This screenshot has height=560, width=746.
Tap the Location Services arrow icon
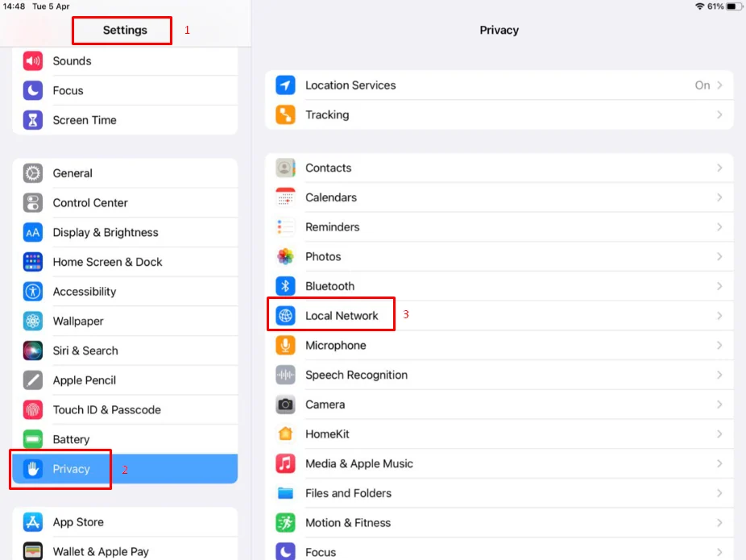pyautogui.click(x=285, y=85)
